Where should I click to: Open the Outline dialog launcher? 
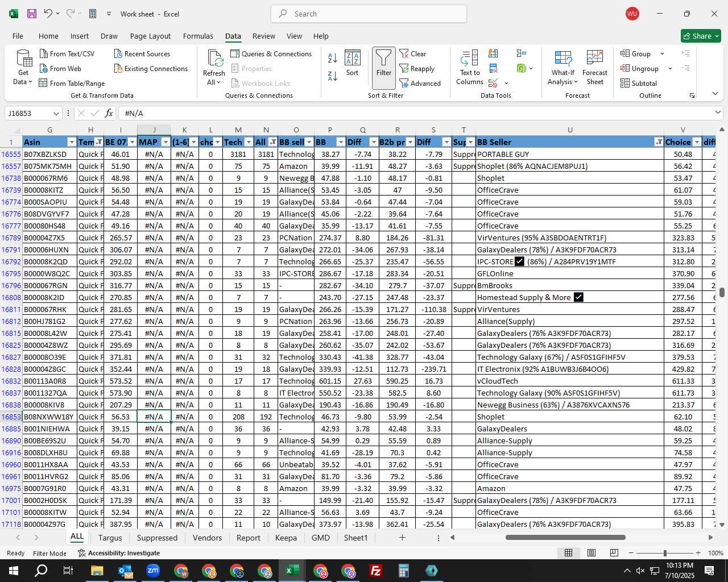coord(692,95)
